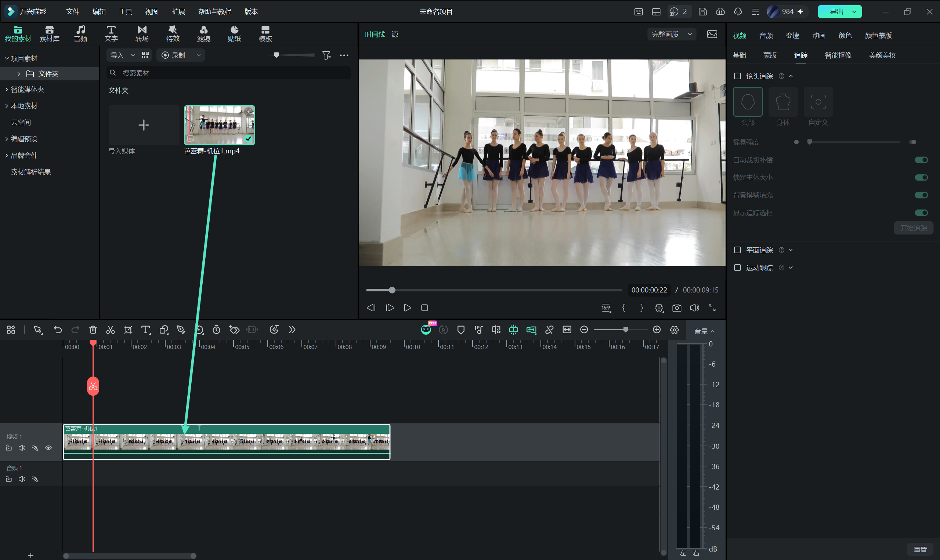This screenshot has width=940, height=560.
Task: Zoom in the timeline with plus icon
Action: [657, 330]
